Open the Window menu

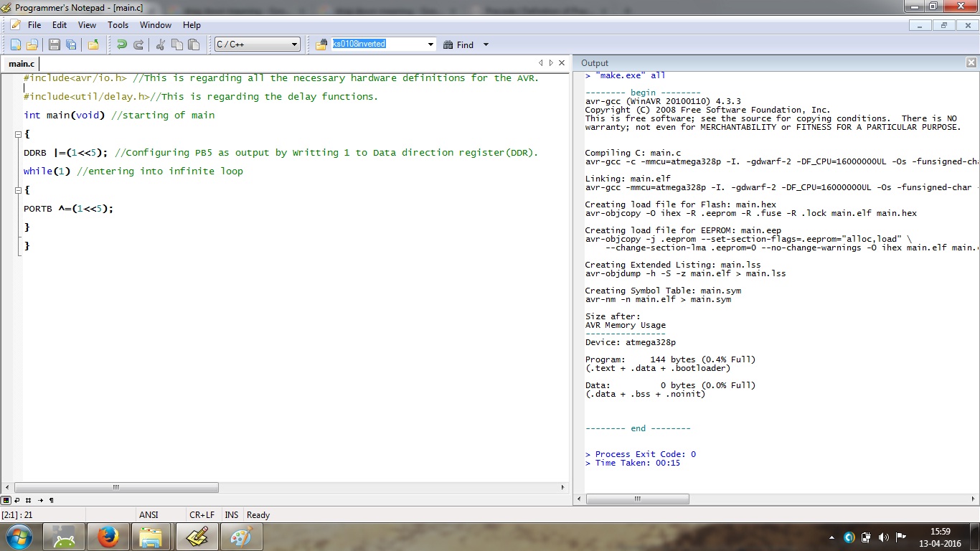tap(156, 25)
